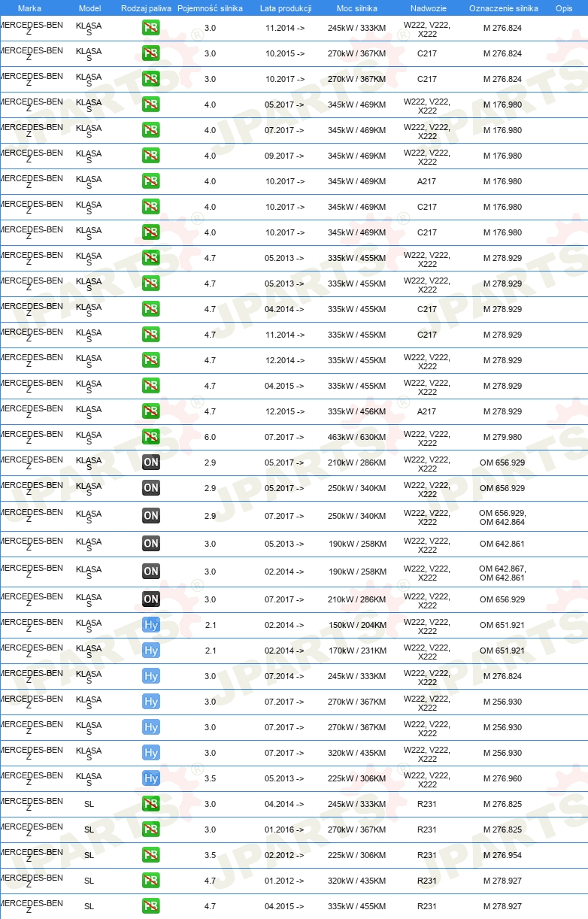The height and width of the screenshot is (919, 588).
Task: Pick the petrol icon in the 4.0 05.2017 row
Action: [x=151, y=105]
